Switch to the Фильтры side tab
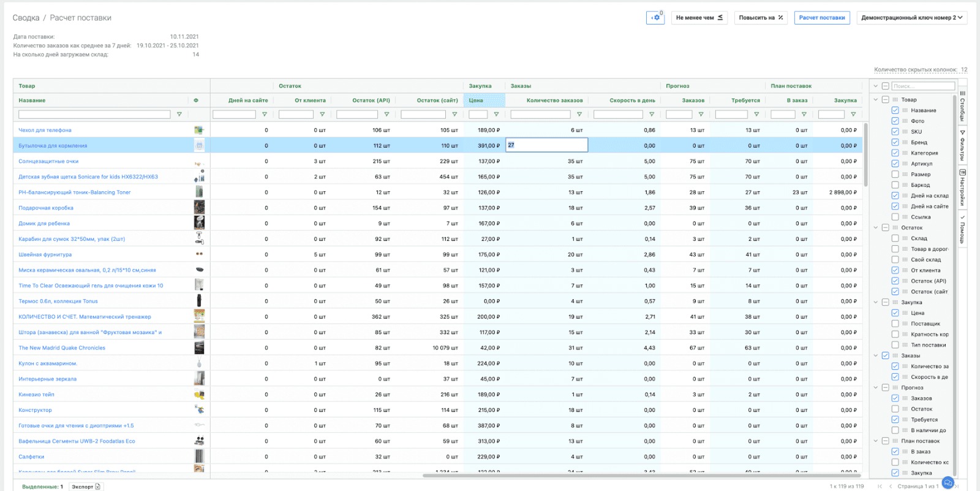 pos(962,145)
